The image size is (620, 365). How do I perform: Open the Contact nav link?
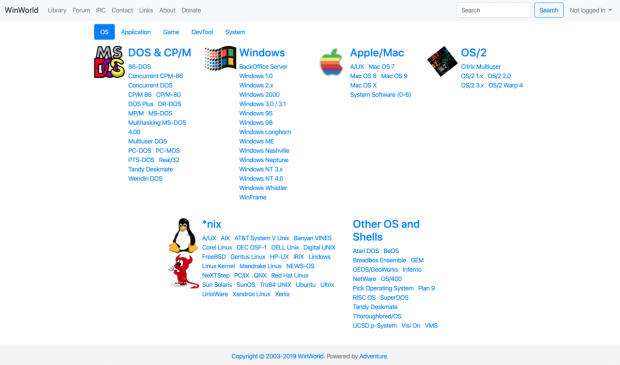[122, 10]
